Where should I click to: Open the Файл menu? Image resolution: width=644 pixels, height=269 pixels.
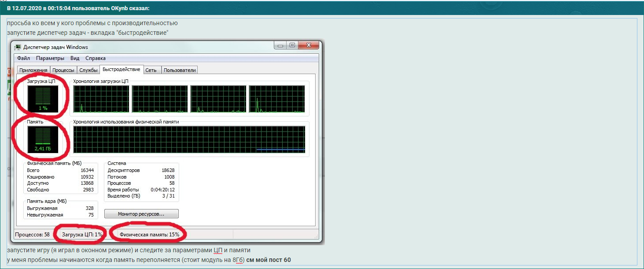point(24,58)
